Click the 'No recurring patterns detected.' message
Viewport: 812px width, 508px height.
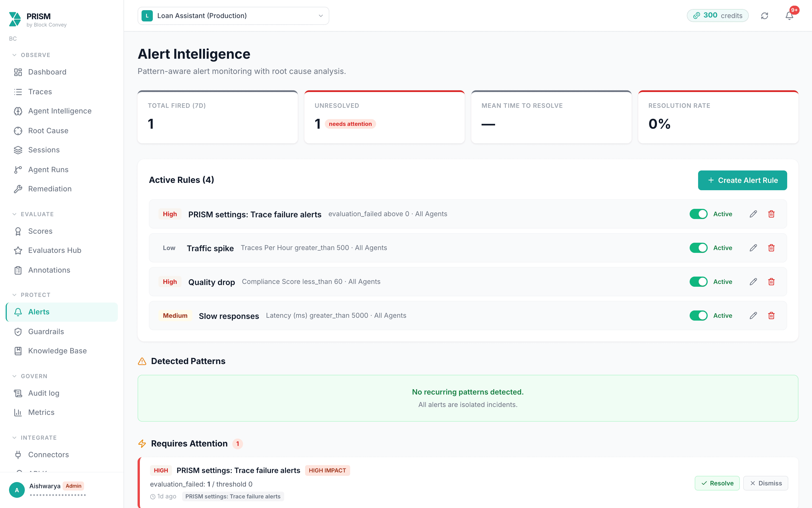point(468,392)
